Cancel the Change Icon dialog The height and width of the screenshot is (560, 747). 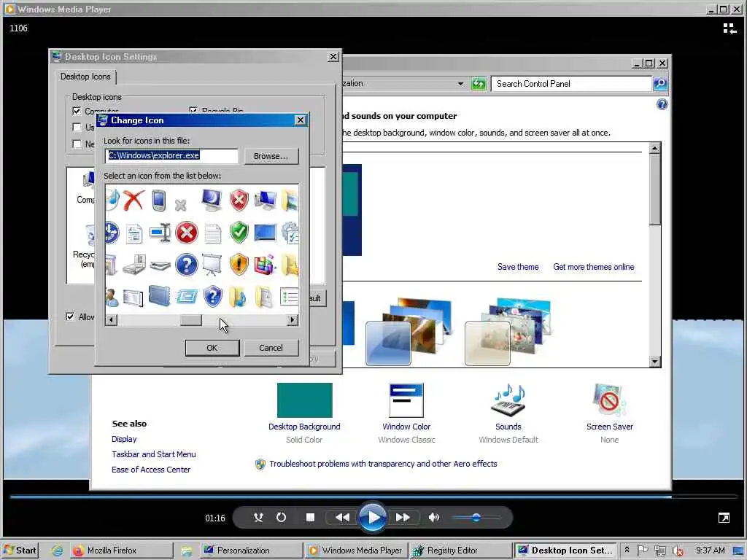pyautogui.click(x=271, y=348)
